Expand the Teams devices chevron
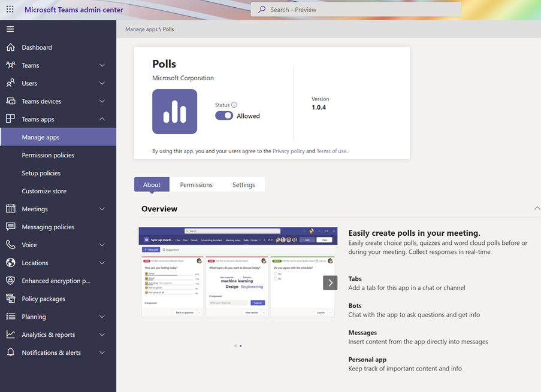 [x=102, y=101]
